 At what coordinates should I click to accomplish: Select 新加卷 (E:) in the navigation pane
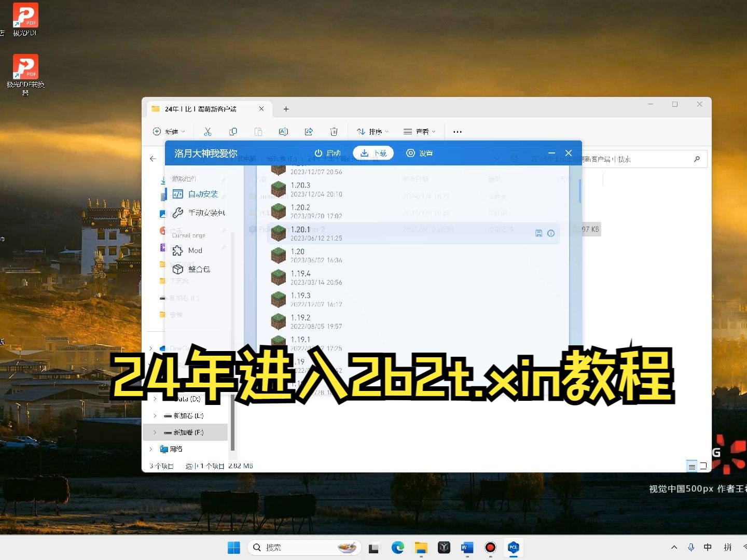(185, 416)
